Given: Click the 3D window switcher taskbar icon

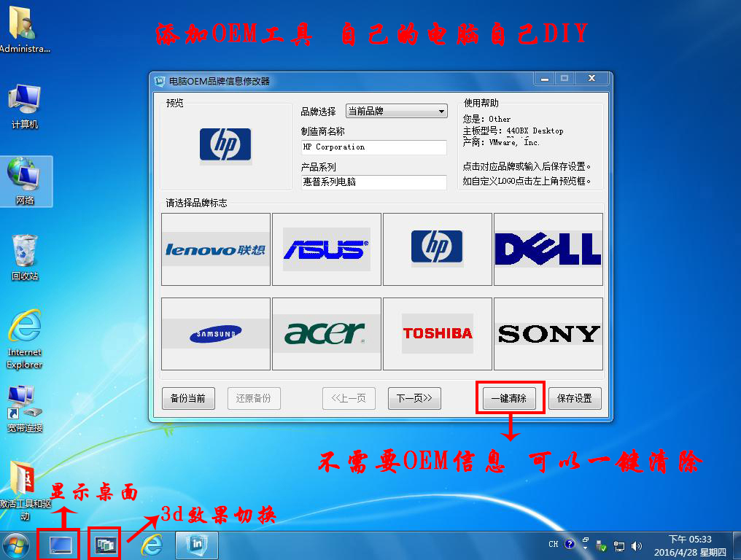Looking at the screenshot, I should [105, 545].
